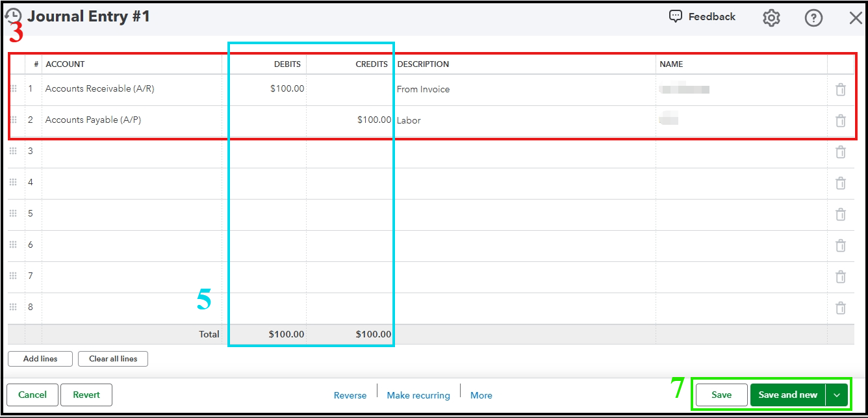
Task: Click the Make recurring link
Action: pyautogui.click(x=418, y=395)
